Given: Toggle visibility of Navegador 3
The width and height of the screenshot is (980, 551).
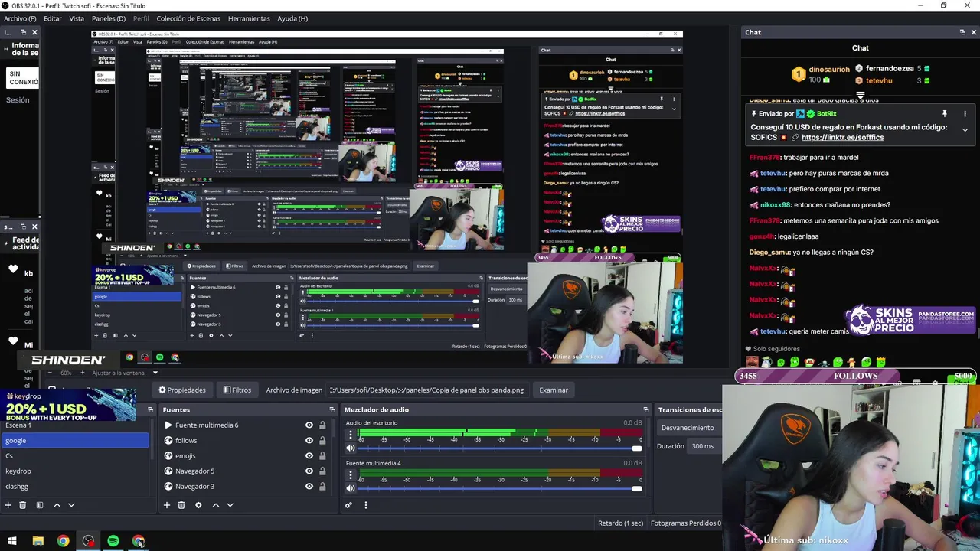Looking at the screenshot, I should tap(309, 487).
